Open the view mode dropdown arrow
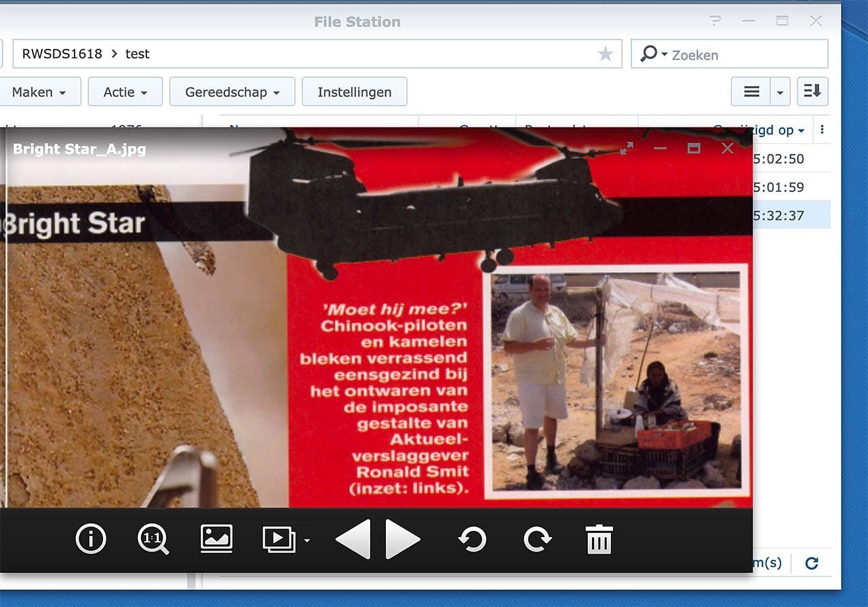 pyautogui.click(x=781, y=92)
